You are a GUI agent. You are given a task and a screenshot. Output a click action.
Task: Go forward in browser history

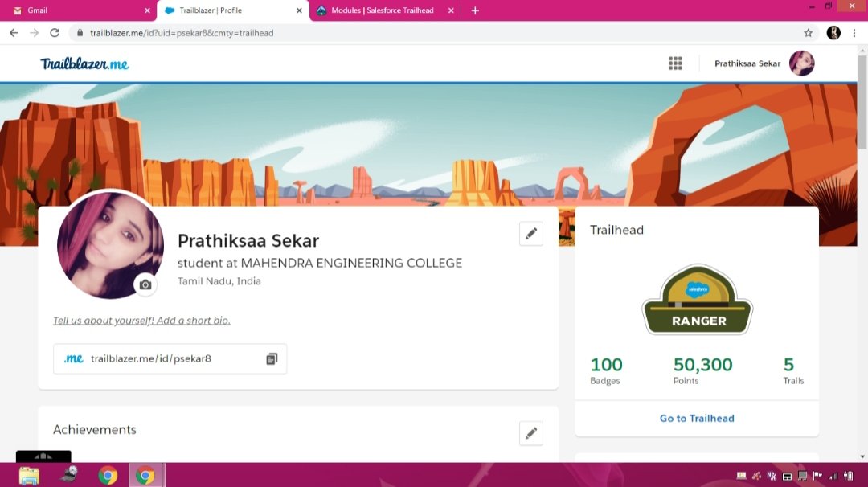35,33
